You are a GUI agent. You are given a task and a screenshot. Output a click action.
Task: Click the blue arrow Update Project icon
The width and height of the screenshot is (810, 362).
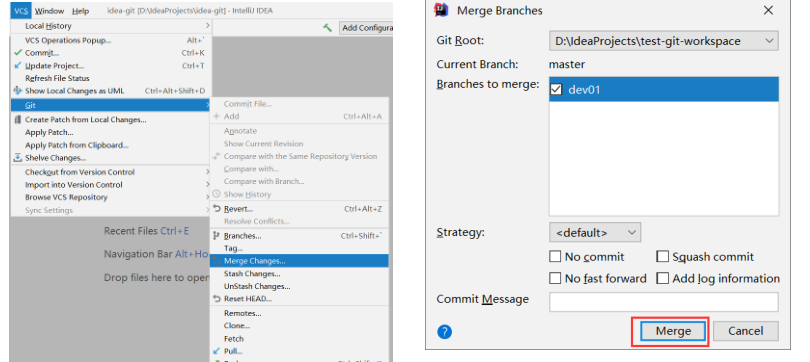(x=18, y=66)
